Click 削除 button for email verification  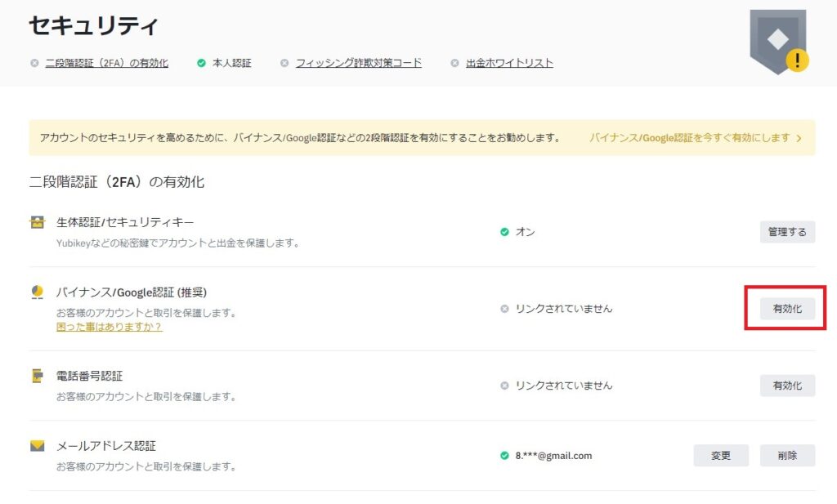787,456
